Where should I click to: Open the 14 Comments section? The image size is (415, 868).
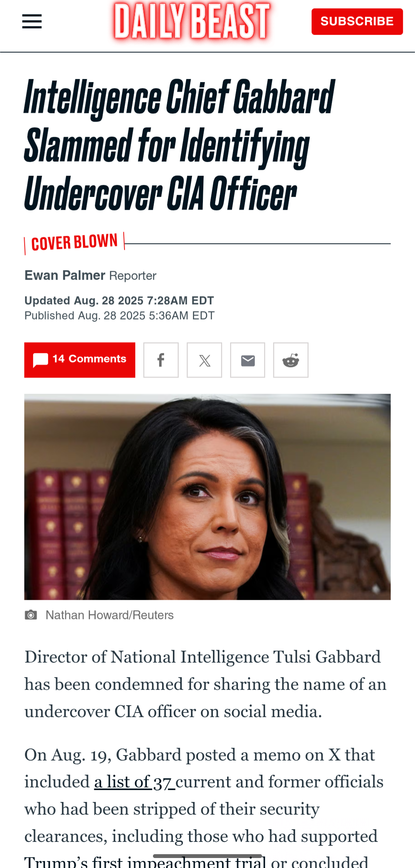pos(80,360)
